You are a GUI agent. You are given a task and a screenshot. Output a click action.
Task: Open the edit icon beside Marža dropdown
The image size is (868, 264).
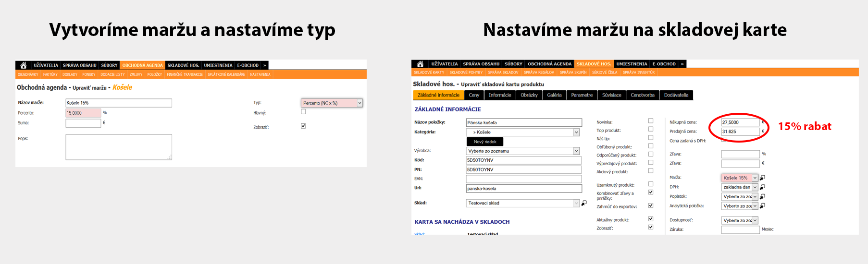click(762, 178)
